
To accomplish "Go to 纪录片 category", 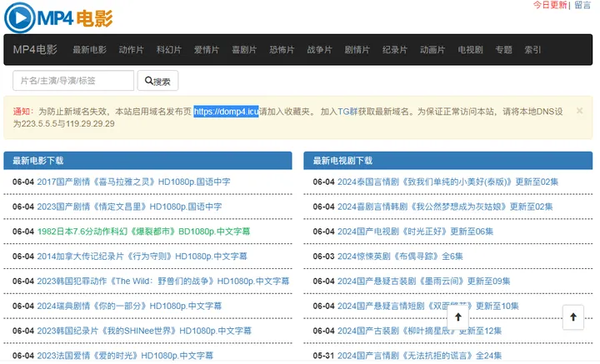I will 395,50.
